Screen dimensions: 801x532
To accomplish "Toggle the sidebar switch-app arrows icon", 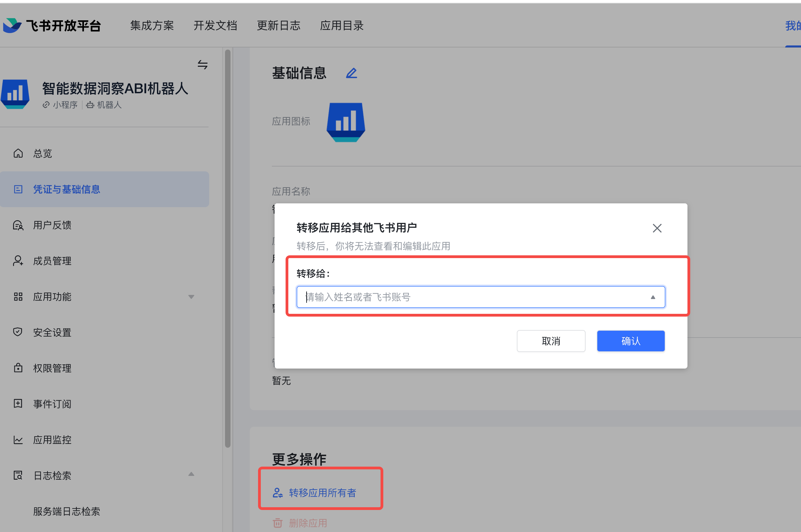I will point(203,65).
